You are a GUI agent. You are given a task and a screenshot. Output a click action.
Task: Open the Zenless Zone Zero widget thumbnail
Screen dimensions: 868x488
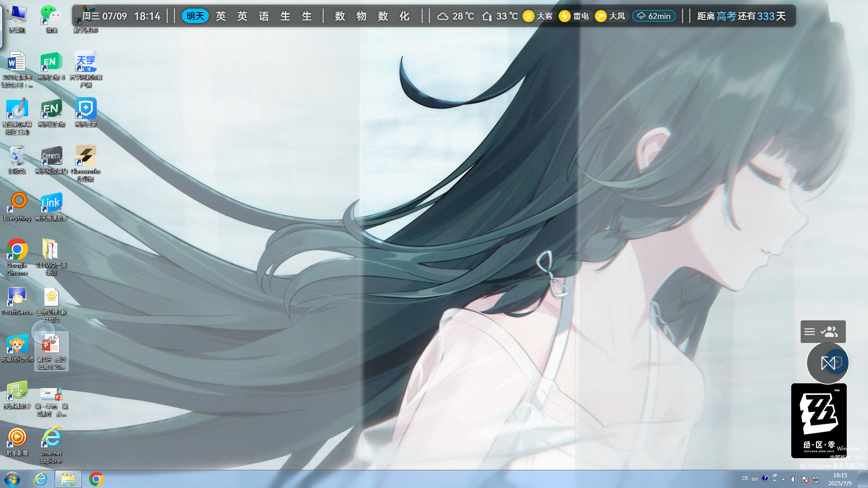[x=819, y=420]
